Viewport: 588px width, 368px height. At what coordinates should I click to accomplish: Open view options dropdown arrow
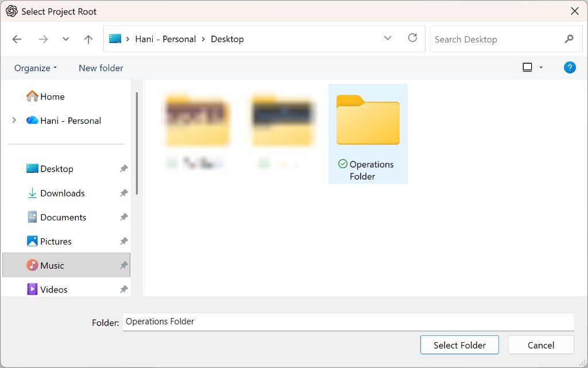(541, 67)
